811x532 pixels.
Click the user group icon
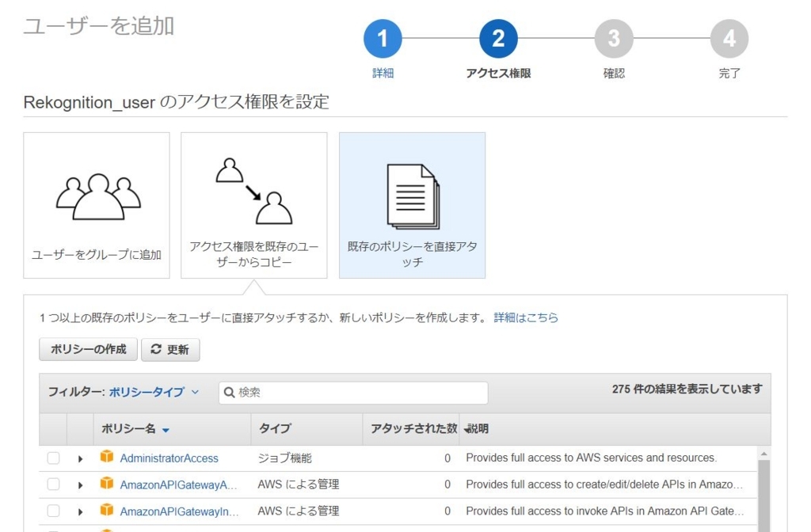[x=98, y=196]
